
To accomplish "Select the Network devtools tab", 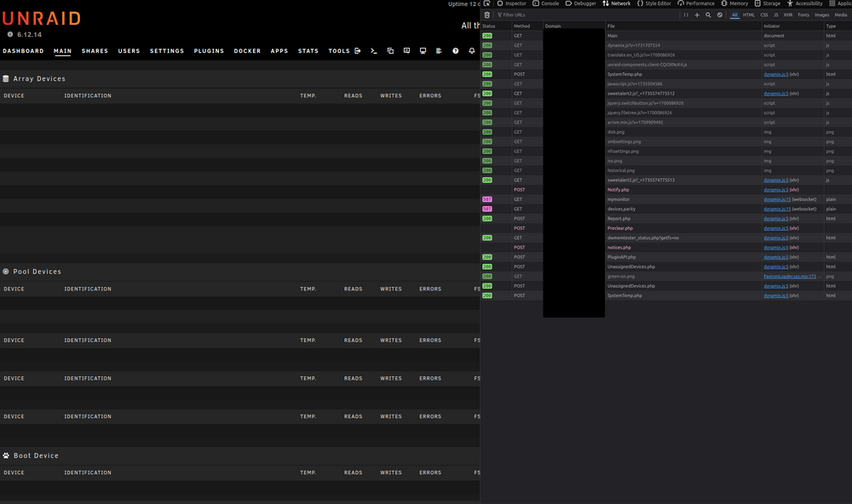I will [x=616, y=3].
